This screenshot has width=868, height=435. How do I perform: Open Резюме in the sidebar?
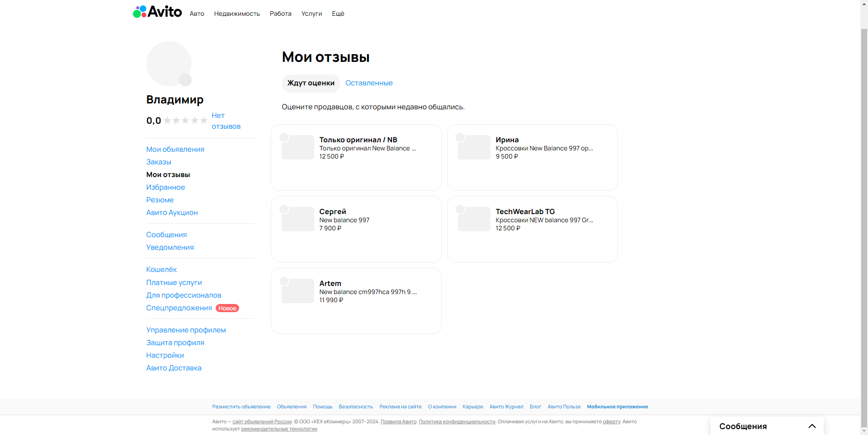pos(160,200)
